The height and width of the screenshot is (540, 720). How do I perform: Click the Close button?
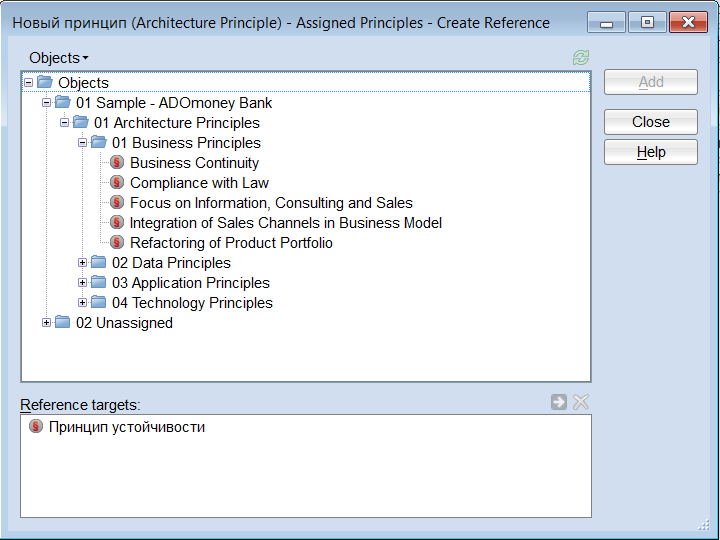click(651, 122)
